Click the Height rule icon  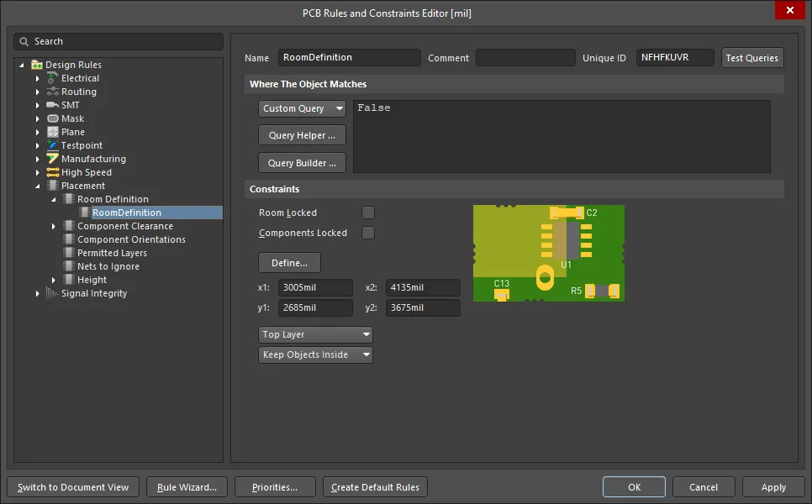pyautogui.click(x=68, y=280)
